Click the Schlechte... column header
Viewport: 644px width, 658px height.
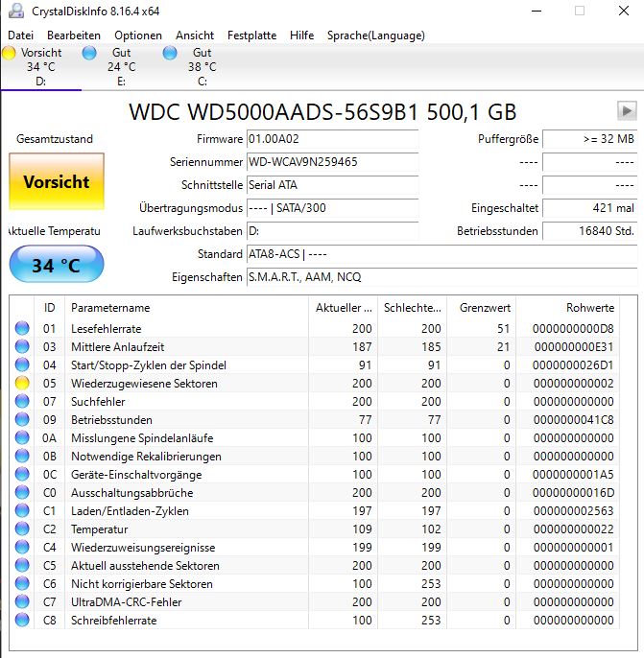pos(413,308)
